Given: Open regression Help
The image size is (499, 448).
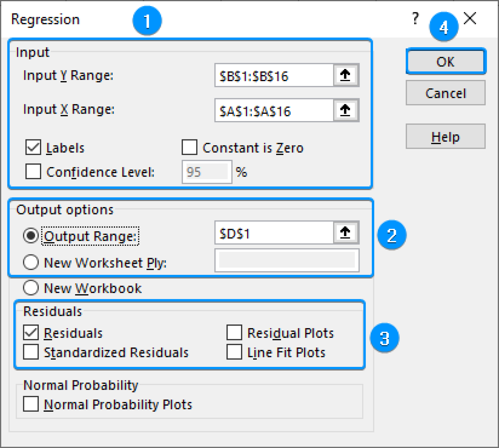Looking at the screenshot, I should [446, 137].
